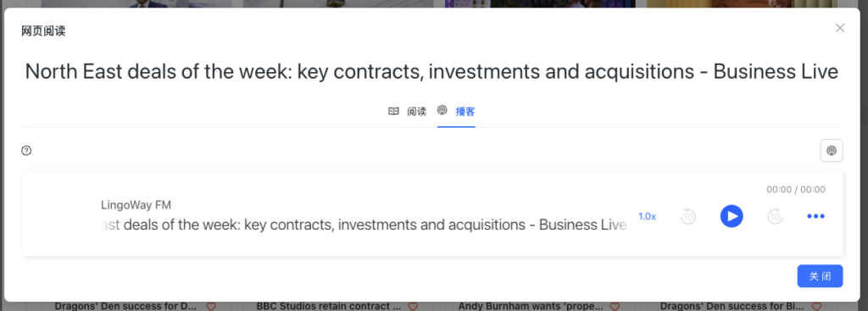Rewind the podcast 10 seconds
Image resolution: width=868 pixels, height=311 pixels.
click(688, 216)
